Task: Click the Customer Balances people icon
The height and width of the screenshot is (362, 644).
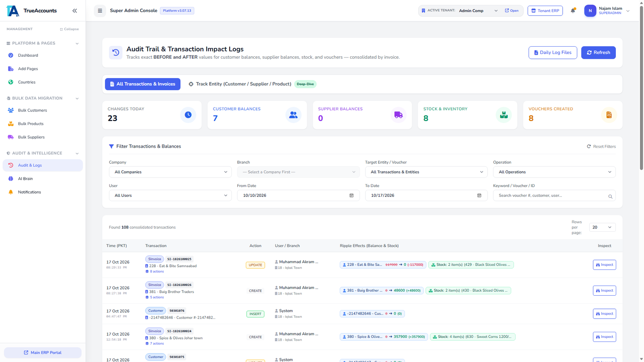Action: [x=293, y=115]
